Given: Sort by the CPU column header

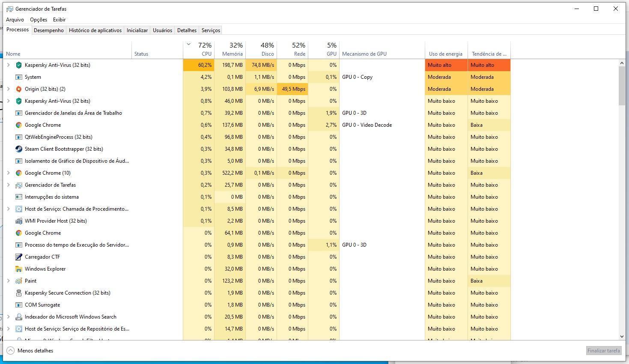Looking at the screenshot, I should click(x=199, y=50).
